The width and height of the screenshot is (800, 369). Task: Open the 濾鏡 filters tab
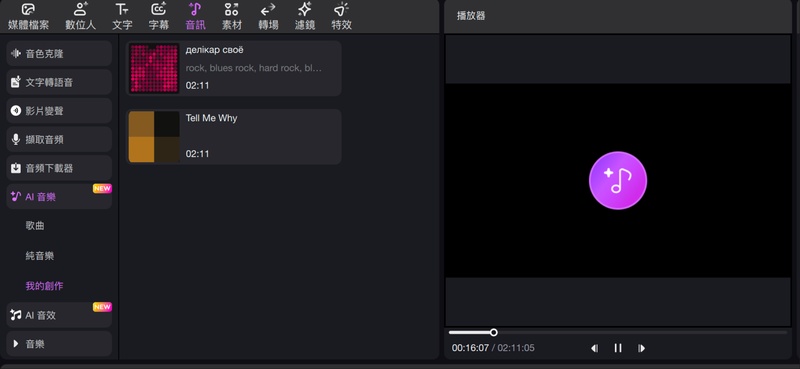coord(305,16)
